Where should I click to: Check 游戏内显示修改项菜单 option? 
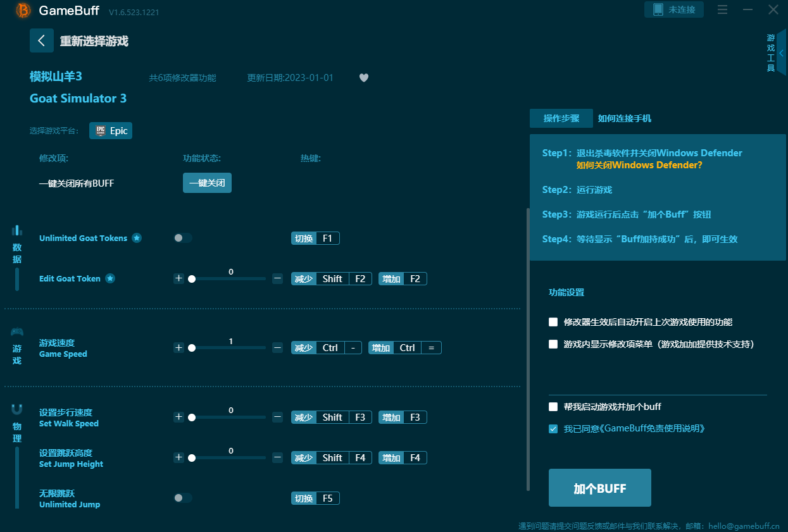pos(553,344)
